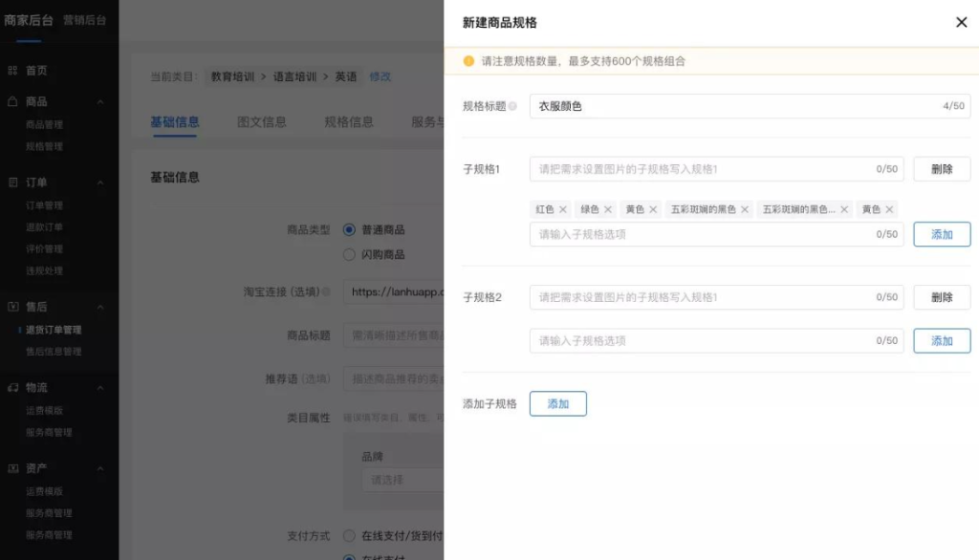Viewport: 979px width, 560px height.
Task: Click the 商品 bag icon in sidebar
Action: pyautogui.click(x=12, y=101)
